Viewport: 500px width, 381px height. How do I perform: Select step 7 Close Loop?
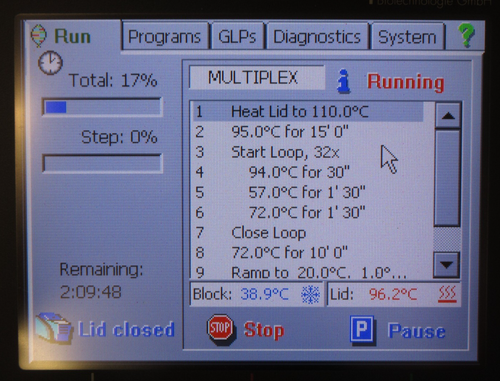pyautogui.click(x=308, y=233)
